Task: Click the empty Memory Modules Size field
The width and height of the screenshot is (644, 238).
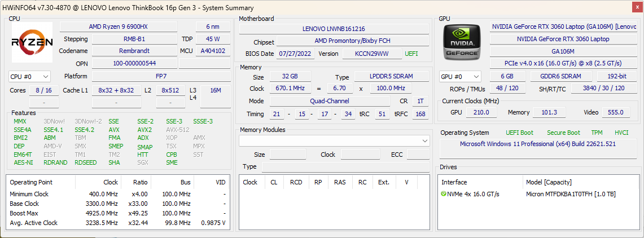Action: click(288, 155)
